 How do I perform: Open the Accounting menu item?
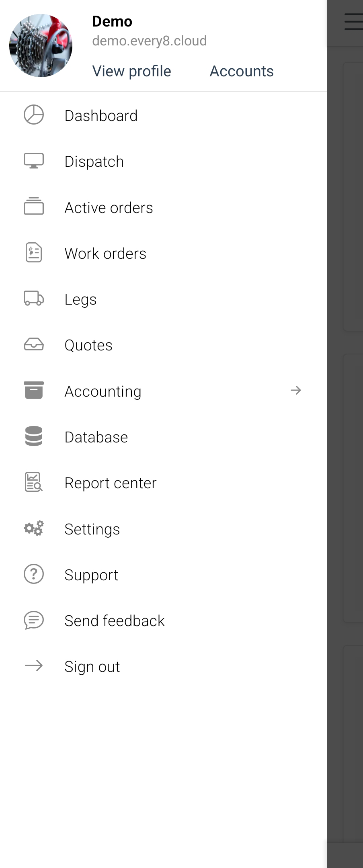pos(103,391)
